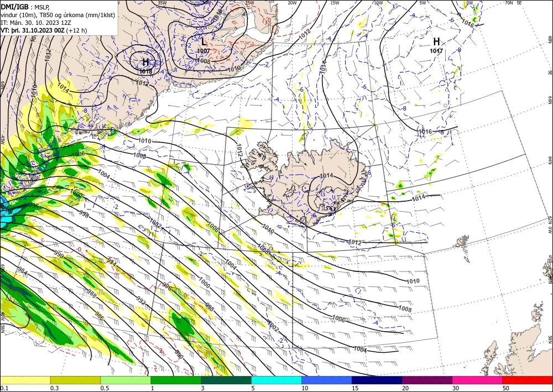Click the light green 0.5–1 legend swatch
Screen dimensions: 553x392
pos(126,380)
